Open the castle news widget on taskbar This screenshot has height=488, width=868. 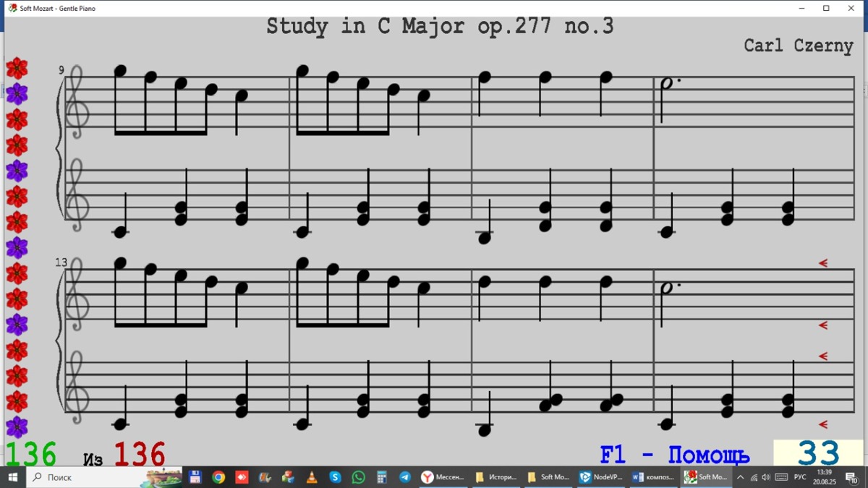click(161, 477)
